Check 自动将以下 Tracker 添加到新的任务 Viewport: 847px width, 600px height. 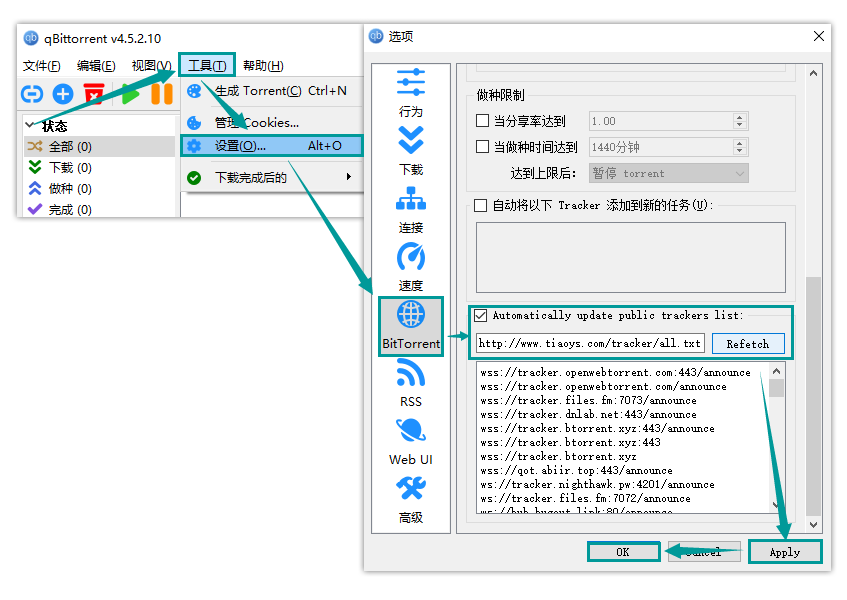480,205
